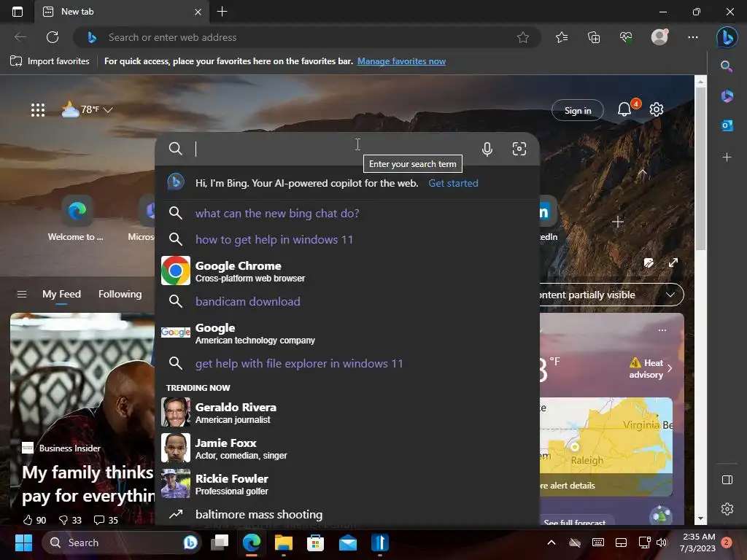Open the content partially visible dropdown
This screenshot has height=560, width=747.
click(611, 295)
